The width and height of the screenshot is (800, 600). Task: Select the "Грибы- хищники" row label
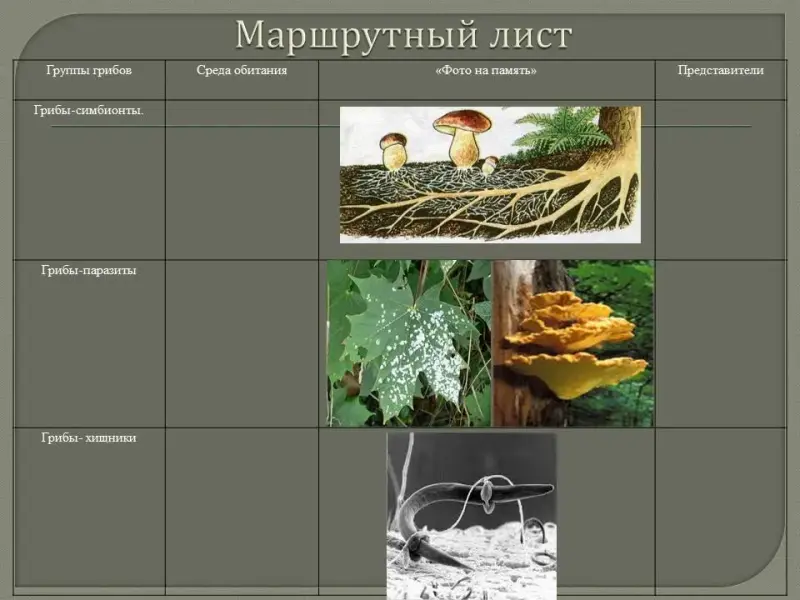tap(89, 438)
